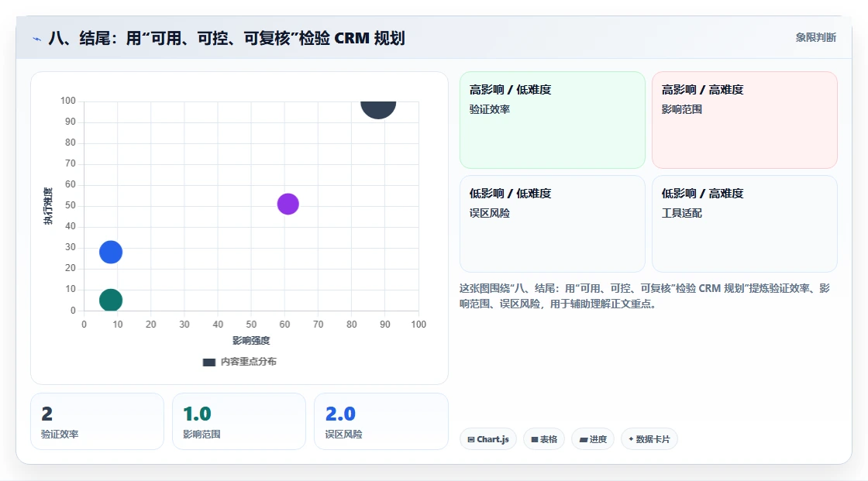The image size is (868, 481).
Task: Click the 内容重点分布 legend text
Action: pyautogui.click(x=248, y=362)
